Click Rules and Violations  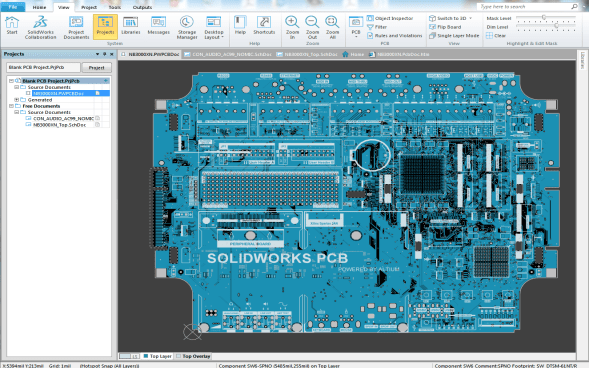pos(394,35)
